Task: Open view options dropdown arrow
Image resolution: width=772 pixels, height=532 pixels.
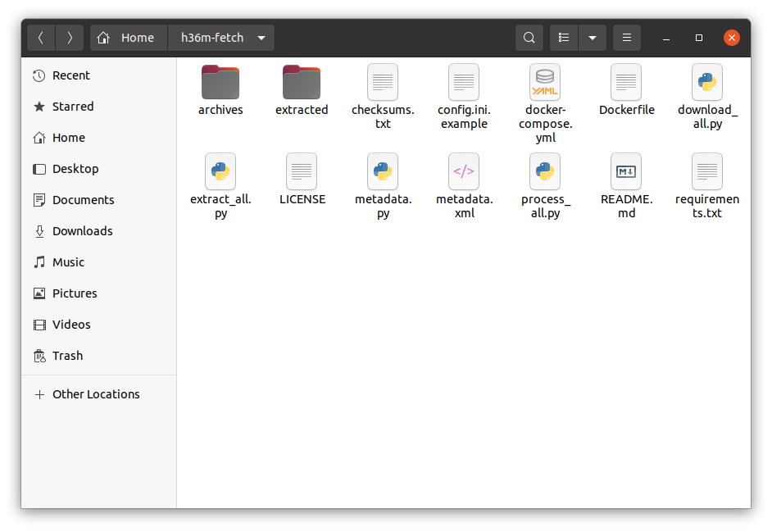Action: click(x=593, y=38)
